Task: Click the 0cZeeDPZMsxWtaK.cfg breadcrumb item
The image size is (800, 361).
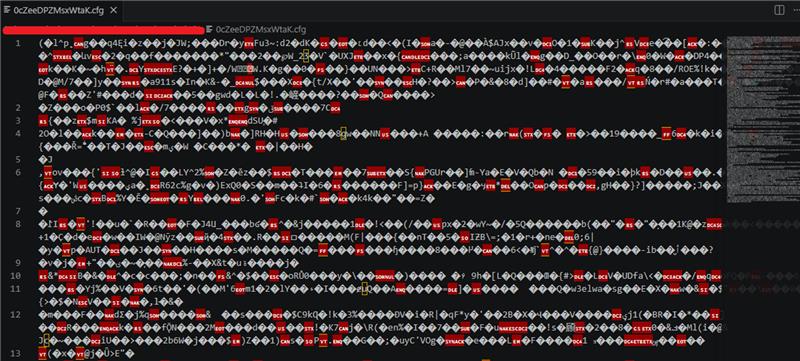Action: (256, 30)
